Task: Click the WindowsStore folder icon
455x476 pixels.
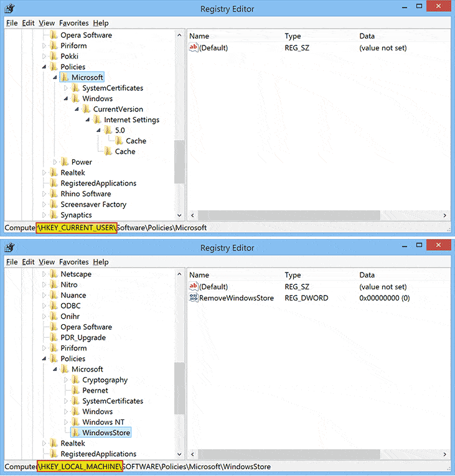Action: click(75, 432)
